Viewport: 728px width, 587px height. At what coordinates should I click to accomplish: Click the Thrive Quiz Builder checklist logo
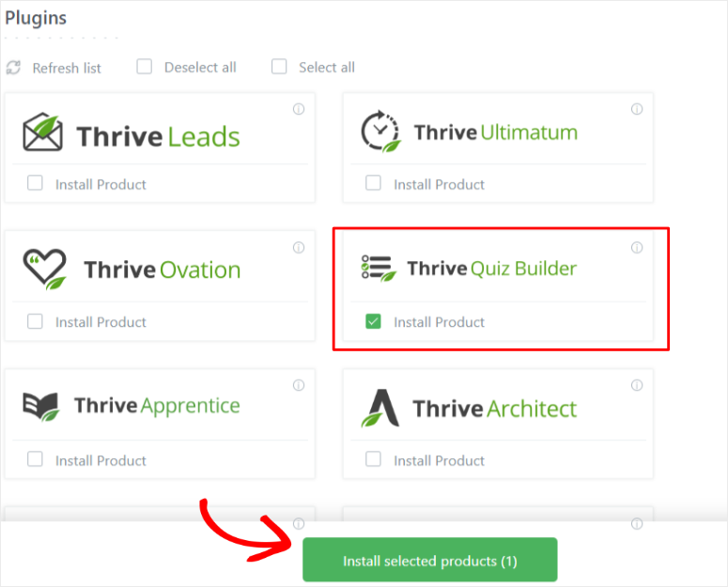point(379,269)
